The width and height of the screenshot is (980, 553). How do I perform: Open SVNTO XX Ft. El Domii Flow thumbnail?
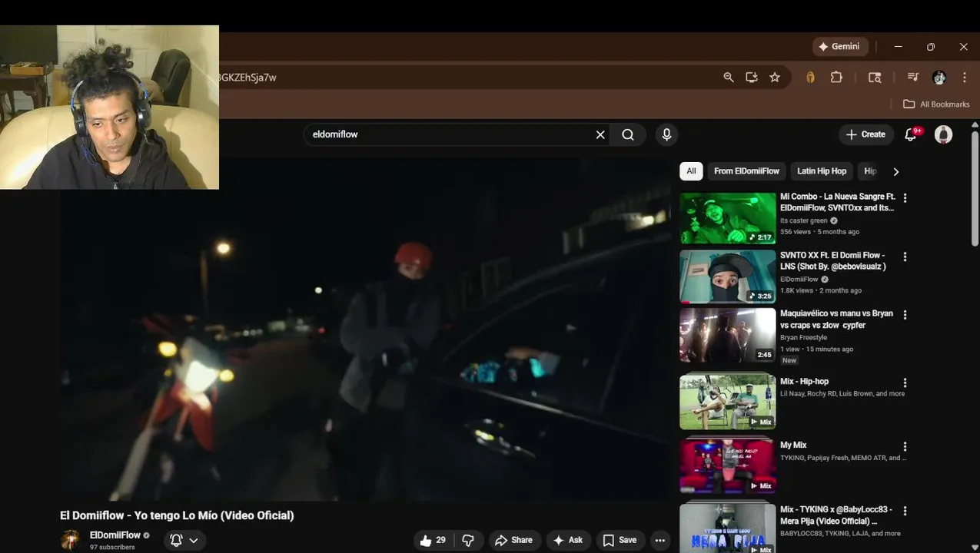click(x=727, y=276)
